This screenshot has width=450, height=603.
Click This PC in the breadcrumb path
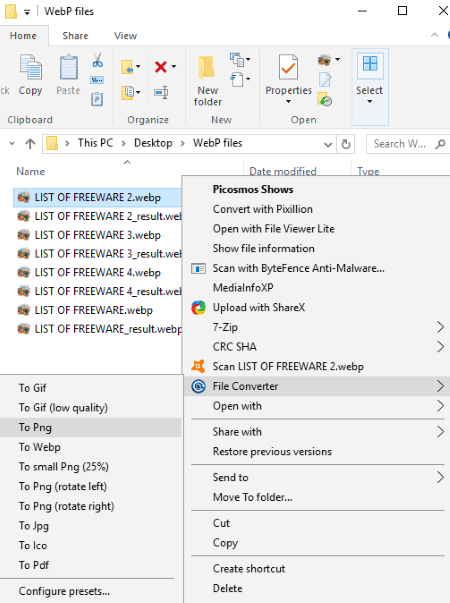click(x=95, y=143)
